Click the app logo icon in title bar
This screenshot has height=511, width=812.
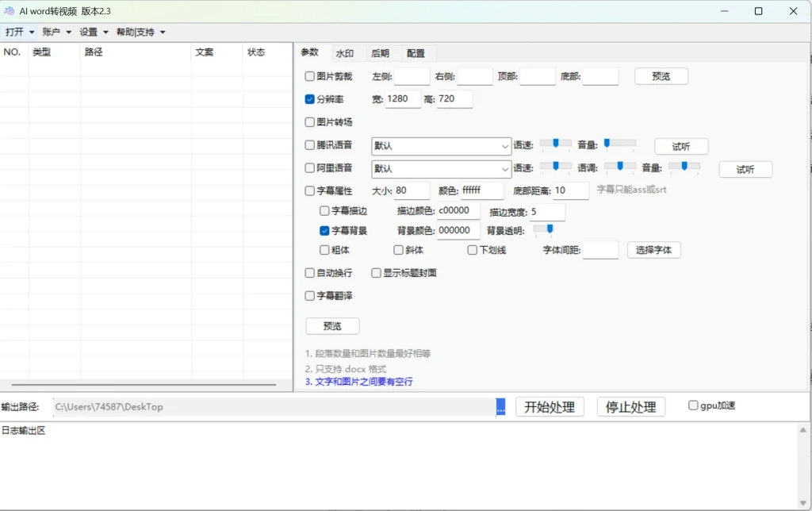[9, 11]
